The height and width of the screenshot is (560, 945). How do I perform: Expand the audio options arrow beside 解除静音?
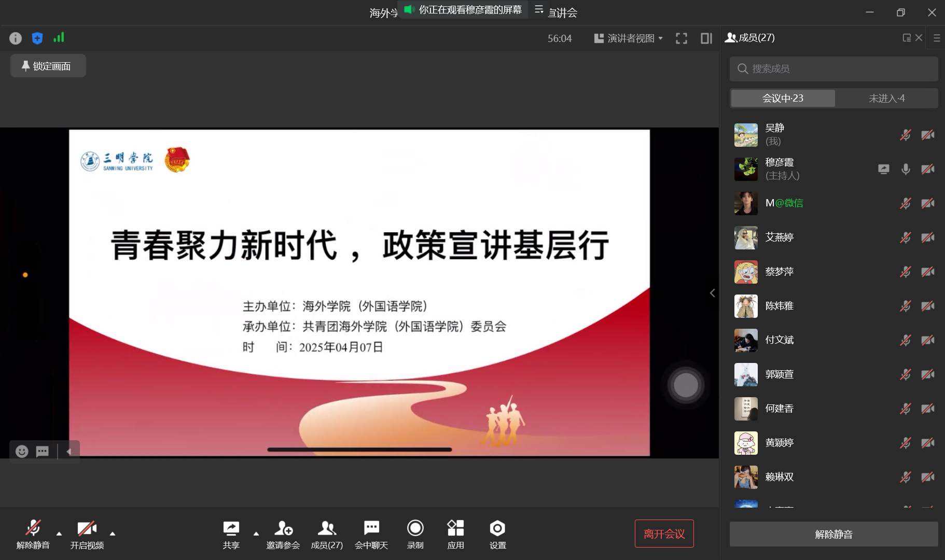(x=59, y=534)
